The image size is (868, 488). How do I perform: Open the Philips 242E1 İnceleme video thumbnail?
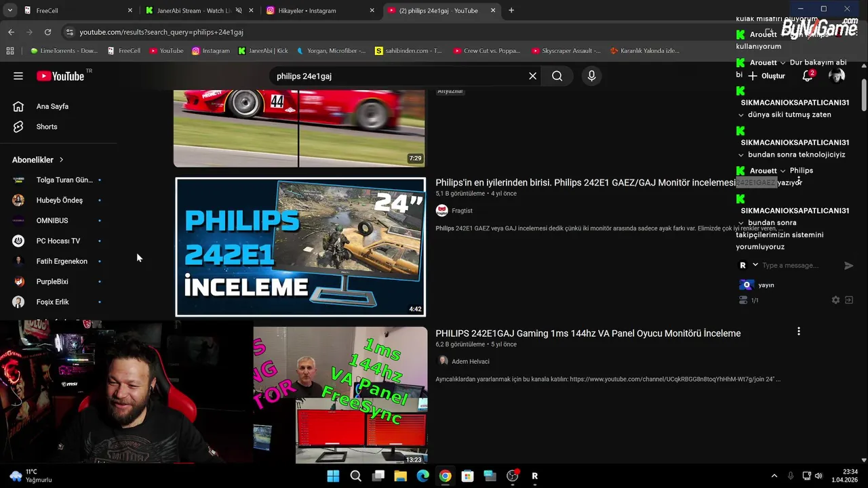coord(300,247)
